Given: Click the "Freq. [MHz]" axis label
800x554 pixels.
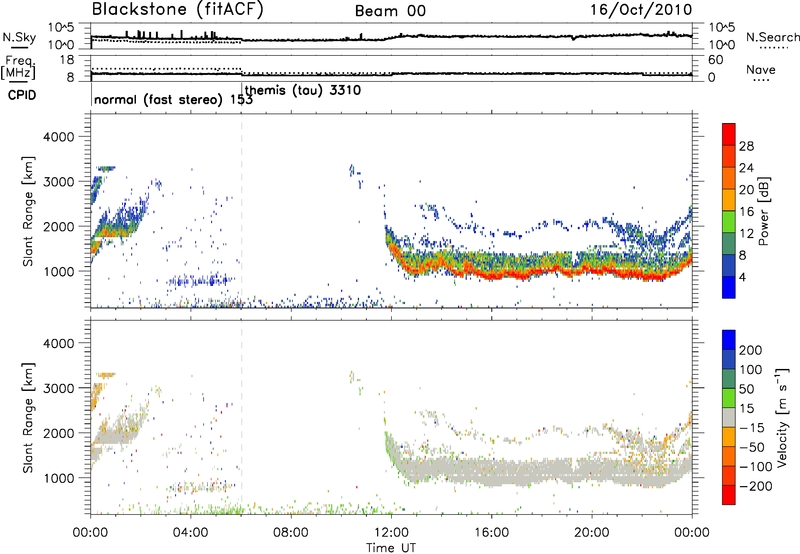Looking at the screenshot, I should pyautogui.click(x=19, y=67).
